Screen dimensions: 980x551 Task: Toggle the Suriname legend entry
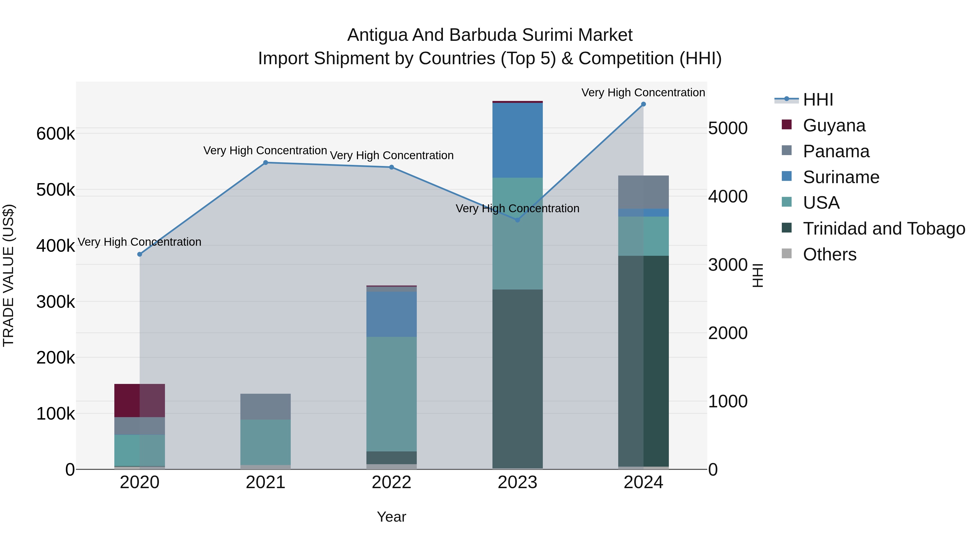click(x=830, y=177)
